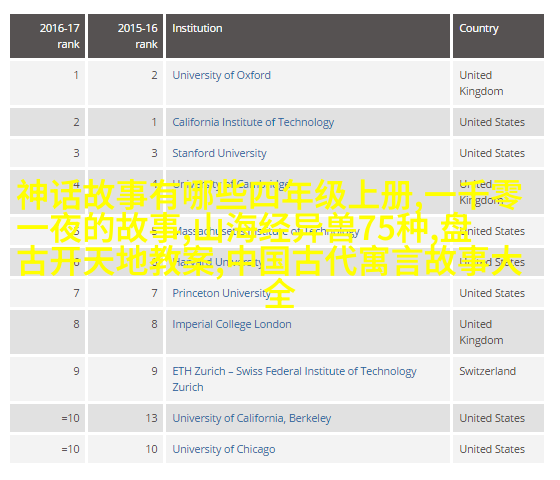Open the University of Oxford link
The height and width of the screenshot is (480, 560).
click(x=221, y=75)
